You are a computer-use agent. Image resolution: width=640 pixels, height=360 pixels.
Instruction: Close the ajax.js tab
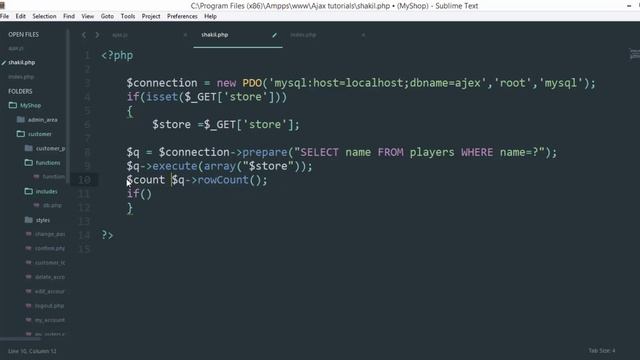pyautogui.click(x=185, y=35)
